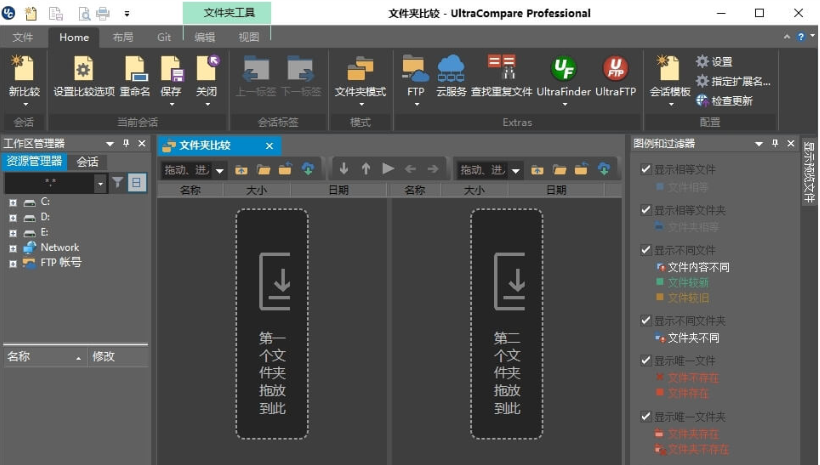Viewport: 820px width, 465px height.
Task: Switch to the 编辑 ribbon tab
Action: click(x=205, y=37)
